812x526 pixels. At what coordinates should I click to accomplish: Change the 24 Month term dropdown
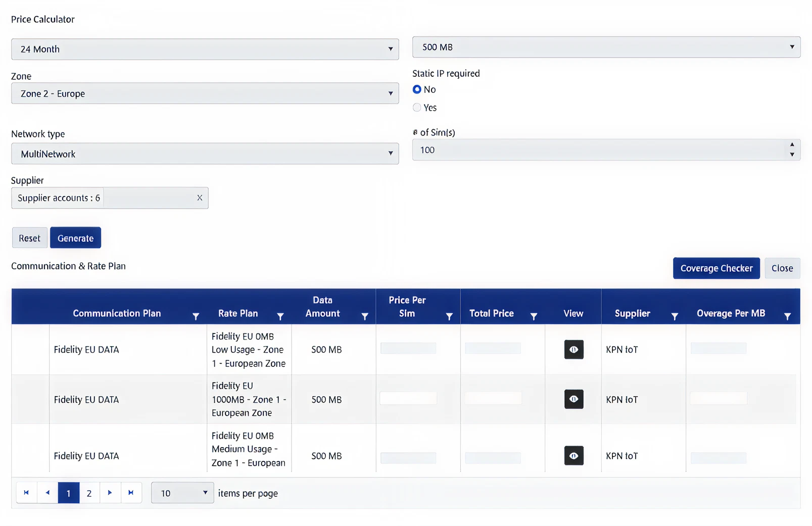point(205,50)
